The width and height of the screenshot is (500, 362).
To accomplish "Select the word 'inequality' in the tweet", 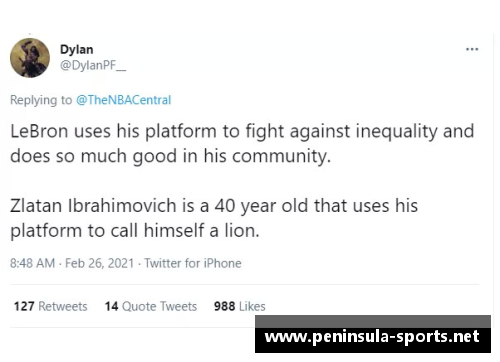I will click(x=396, y=132).
